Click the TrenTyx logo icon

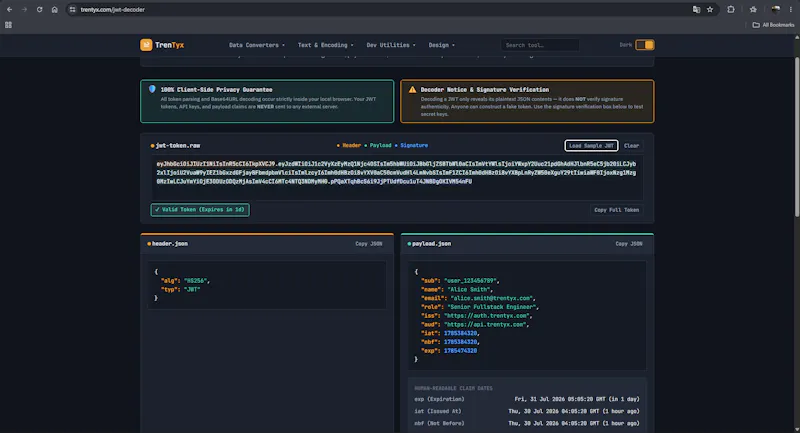coord(146,45)
